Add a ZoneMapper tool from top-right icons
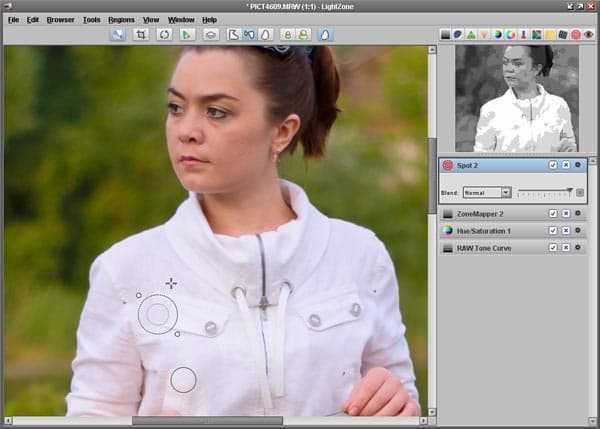This screenshot has width=600, height=429. click(445, 35)
